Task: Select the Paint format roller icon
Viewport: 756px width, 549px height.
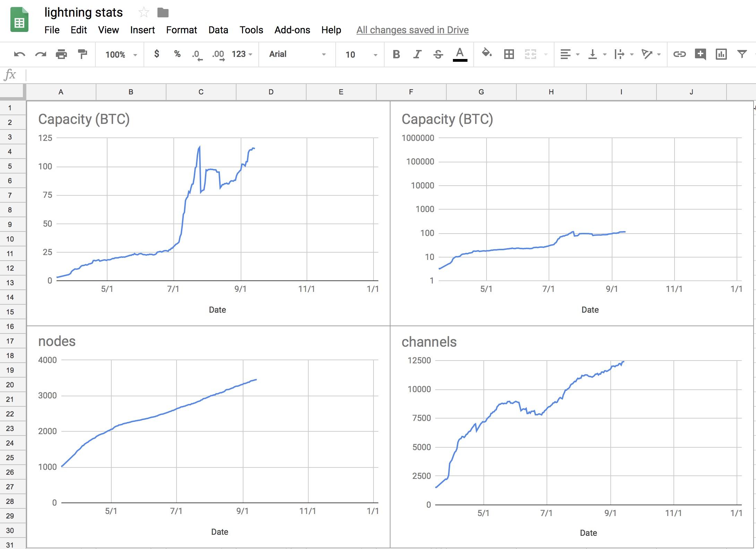Action: 82,54
